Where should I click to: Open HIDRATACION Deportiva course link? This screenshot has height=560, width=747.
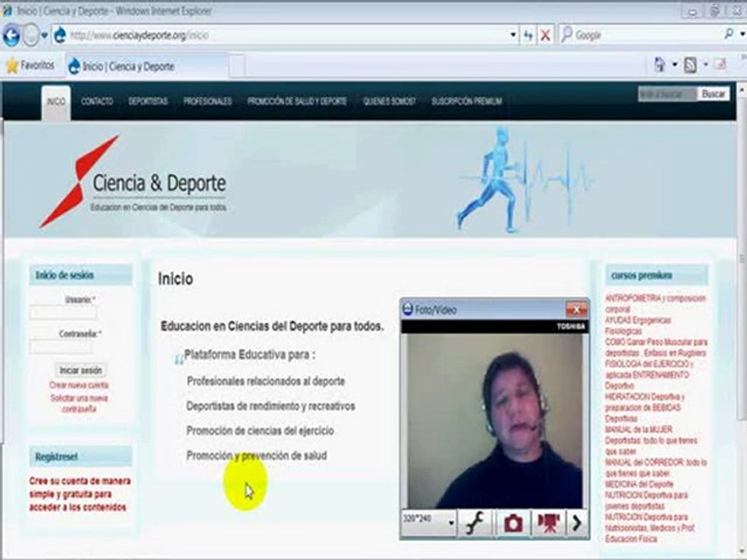click(x=644, y=408)
